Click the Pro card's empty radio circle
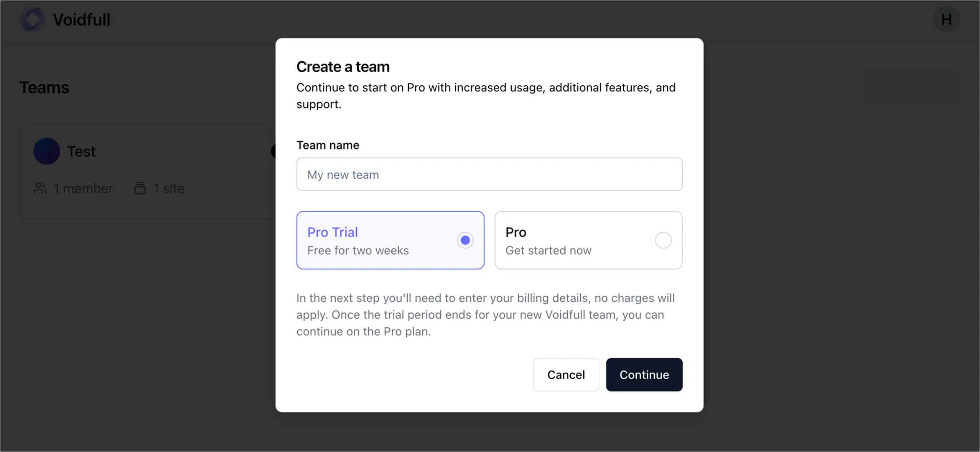 click(663, 240)
